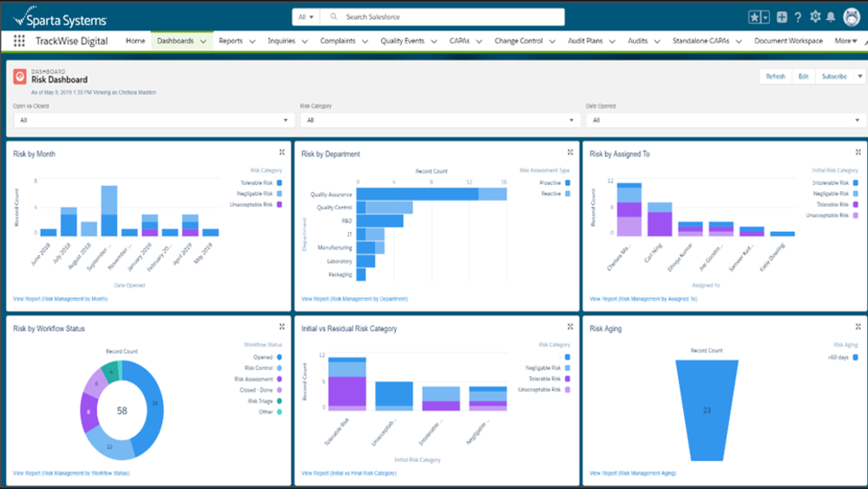Image resolution: width=868 pixels, height=489 pixels.
Task: Open the Setup gear icon
Action: point(815,17)
